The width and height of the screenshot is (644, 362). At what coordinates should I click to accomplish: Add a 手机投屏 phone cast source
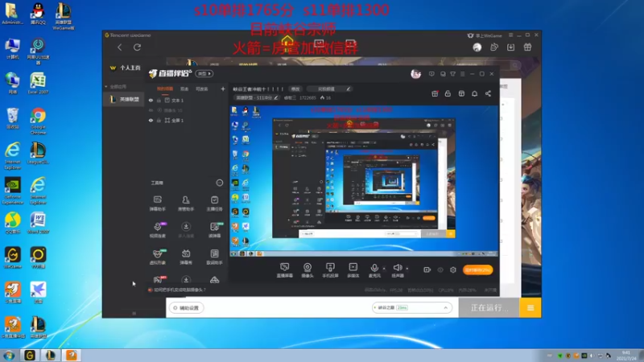pyautogui.click(x=330, y=270)
